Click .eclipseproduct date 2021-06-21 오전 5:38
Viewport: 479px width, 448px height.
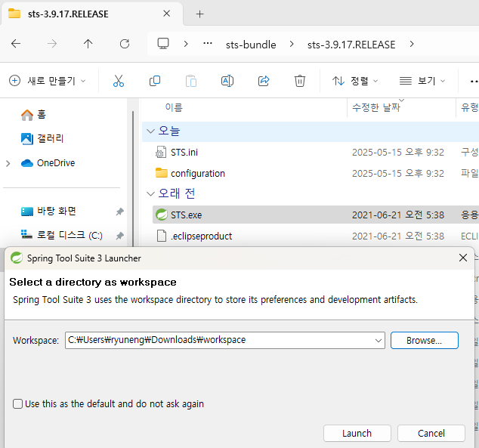point(397,236)
